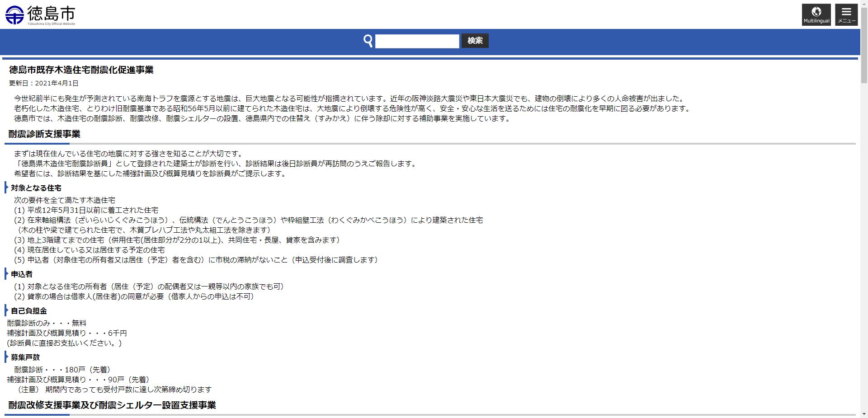Click the arrow marker beside 自己負担金
Viewport: 868px width, 418px height.
pos(6,311)
